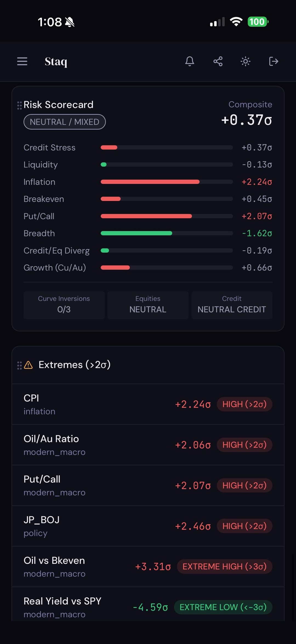Image resolution: width=296 pixels, height=644 pixels.
Task: Select the JP_BOJ policy row
Action: point(148,526)
